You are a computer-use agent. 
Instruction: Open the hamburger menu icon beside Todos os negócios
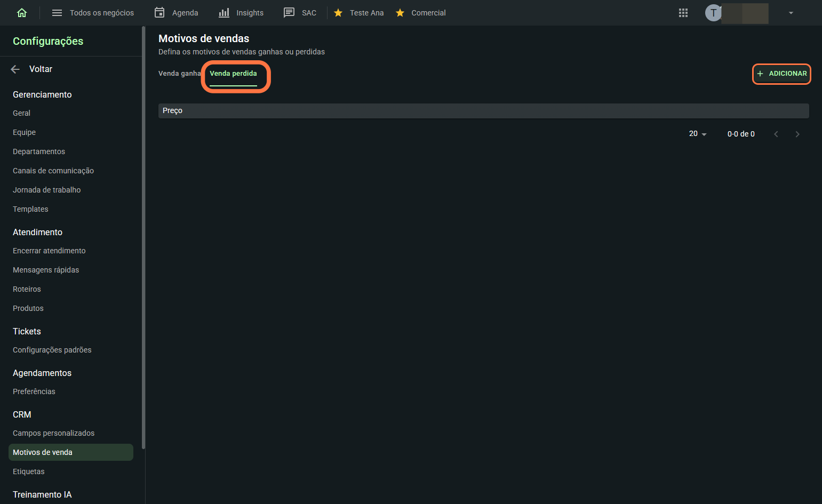click(x=57, y=13)
